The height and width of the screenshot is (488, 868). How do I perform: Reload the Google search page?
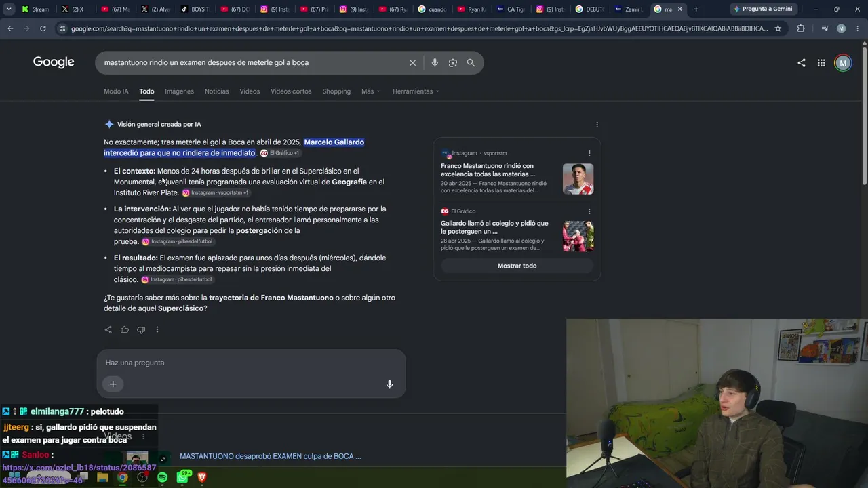(x=43, y=28)
